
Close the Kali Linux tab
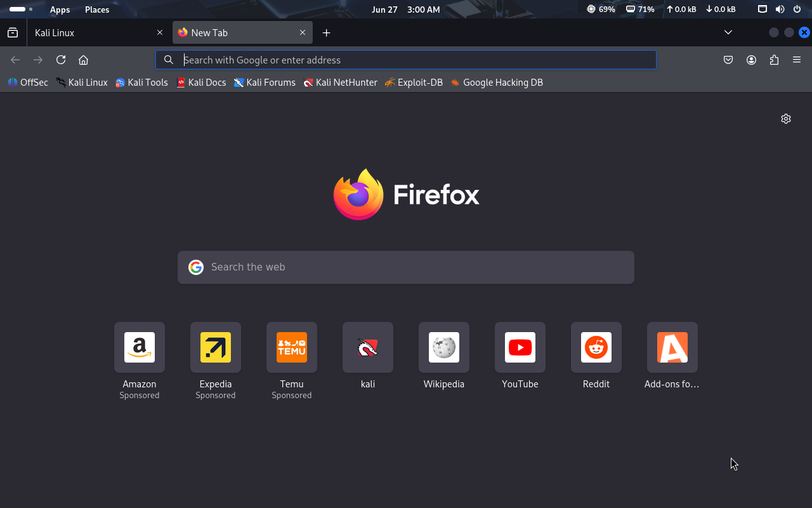click(160, 32)
